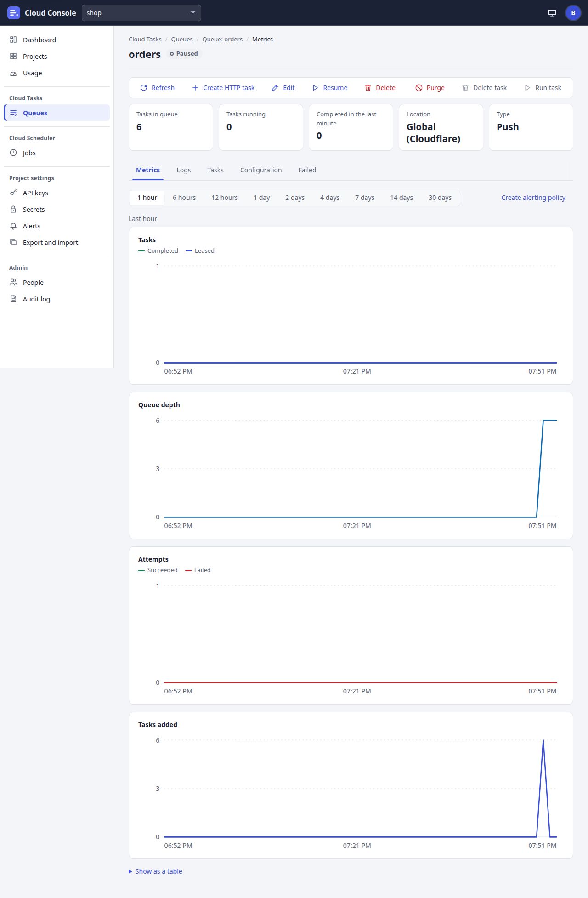Click the Projects grid icon
This screenshot has width=588, height=898.
click(13, 57)
